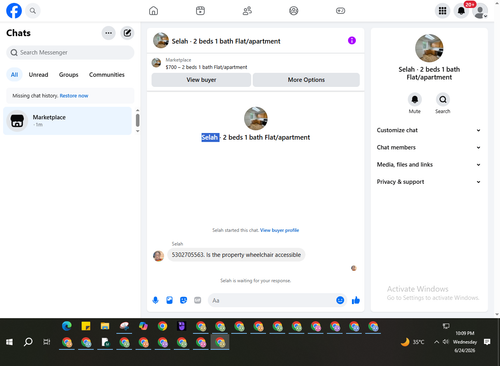Click the taskbar volume speaker icon
The height and width of the screenshot is (366, 500).
tap(446, 342)
